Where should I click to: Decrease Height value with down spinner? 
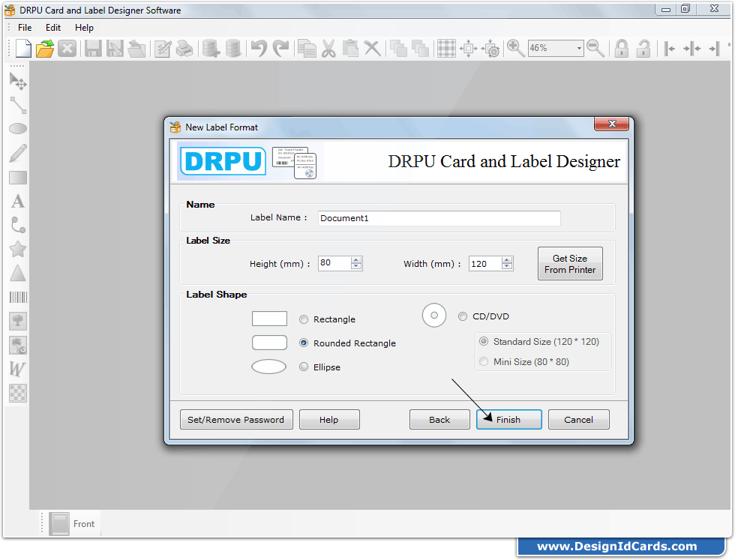pyautogui.click(x=356, y=266)
